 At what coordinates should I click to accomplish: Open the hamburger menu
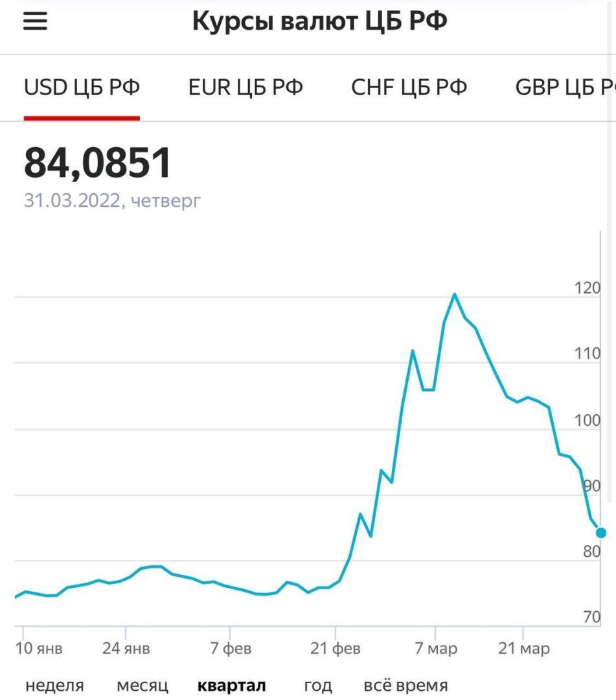tap(36, 22)
